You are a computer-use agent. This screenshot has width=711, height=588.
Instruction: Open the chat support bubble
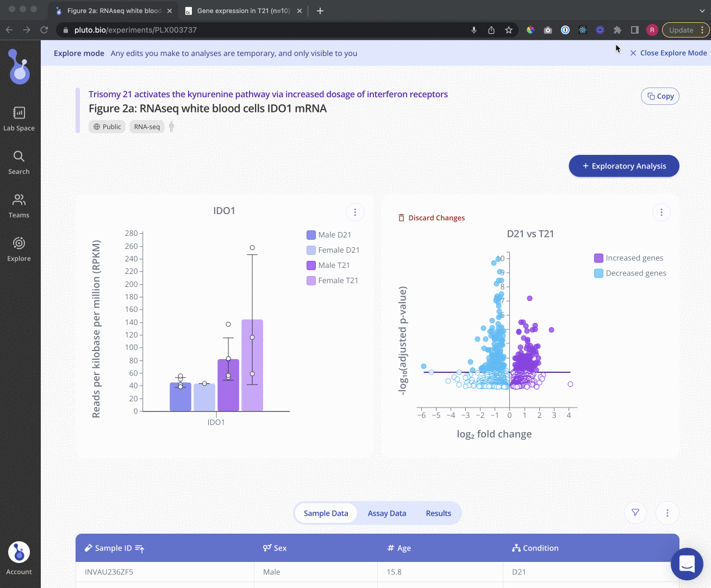(687, 564)
